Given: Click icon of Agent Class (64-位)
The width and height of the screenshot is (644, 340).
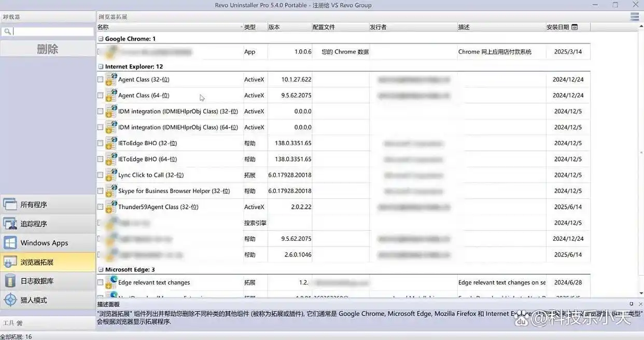Looking at the screenshot, I should 111,96.
